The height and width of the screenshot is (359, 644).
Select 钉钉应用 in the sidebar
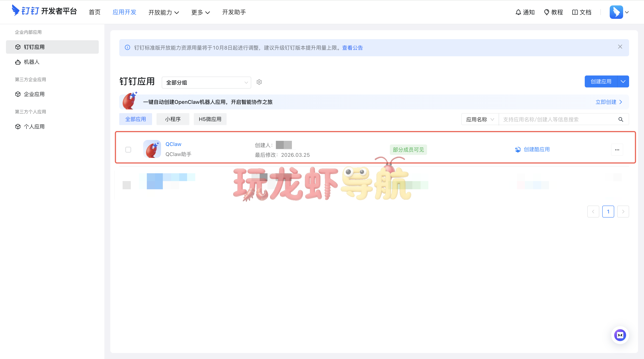click(x=52, y=47)
